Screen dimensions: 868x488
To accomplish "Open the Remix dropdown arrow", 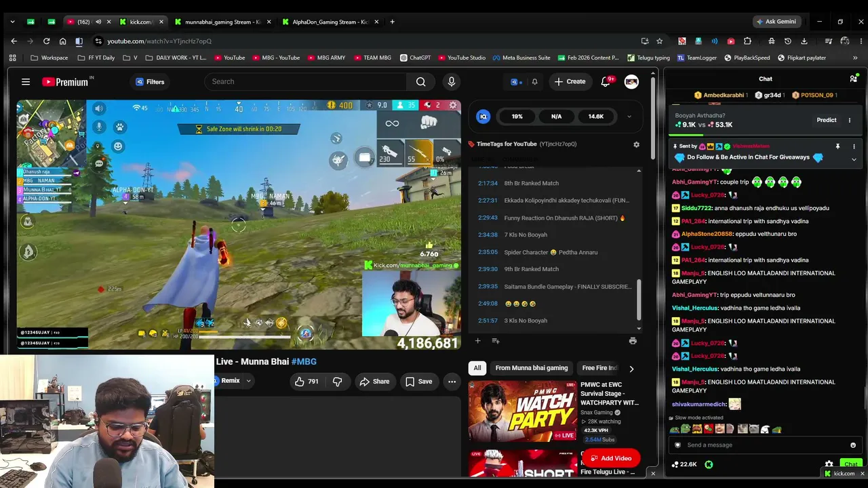I will [x=248, y=381].
